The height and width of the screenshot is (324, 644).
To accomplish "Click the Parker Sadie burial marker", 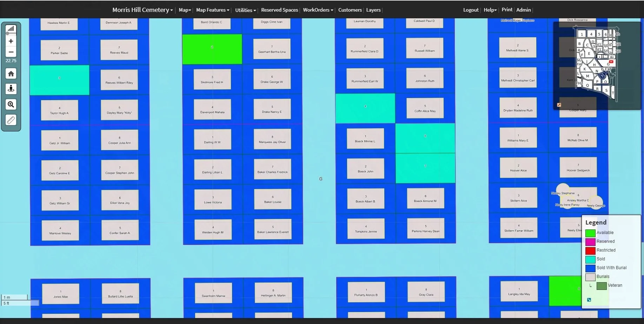I will tap(59, 50).
